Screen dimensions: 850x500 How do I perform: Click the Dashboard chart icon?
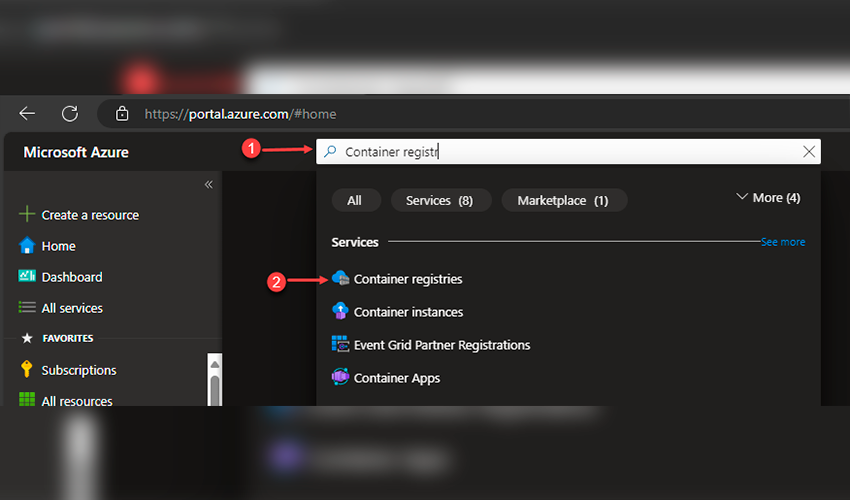click(x=27, y=276)
